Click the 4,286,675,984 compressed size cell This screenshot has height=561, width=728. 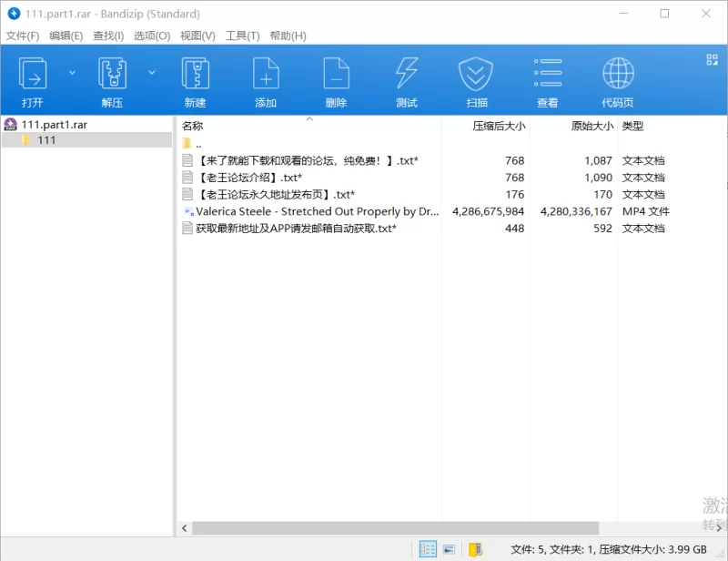pos(488,211)
